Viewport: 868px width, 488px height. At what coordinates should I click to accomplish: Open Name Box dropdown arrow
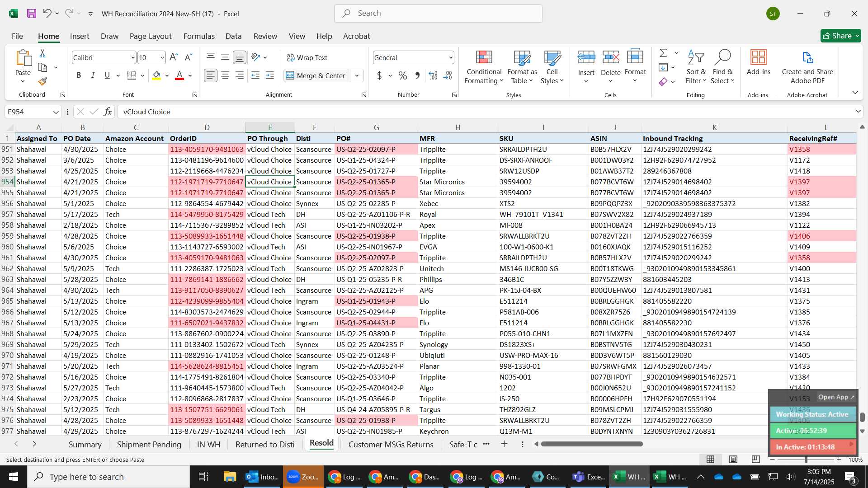pos(56,112)
